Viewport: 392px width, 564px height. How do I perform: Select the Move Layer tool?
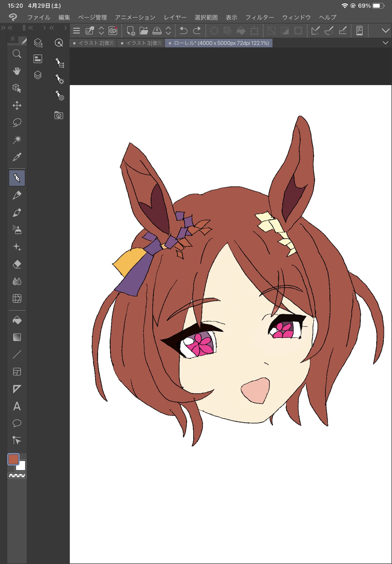point(17,105)
